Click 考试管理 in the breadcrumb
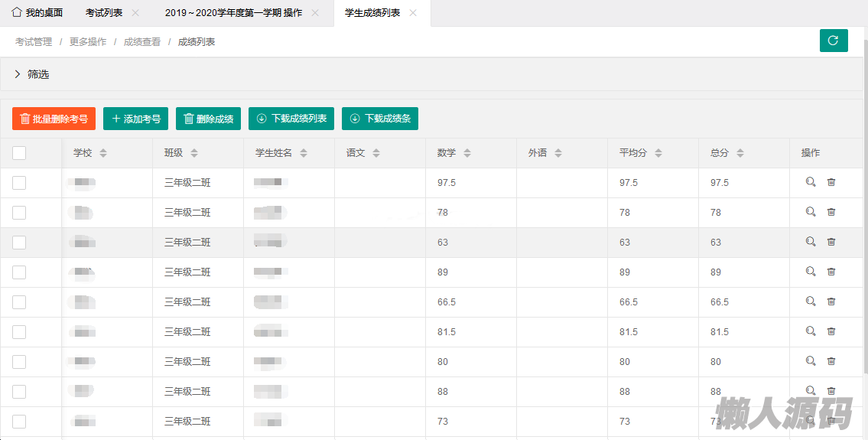868x440 pixels. point(34,42)
